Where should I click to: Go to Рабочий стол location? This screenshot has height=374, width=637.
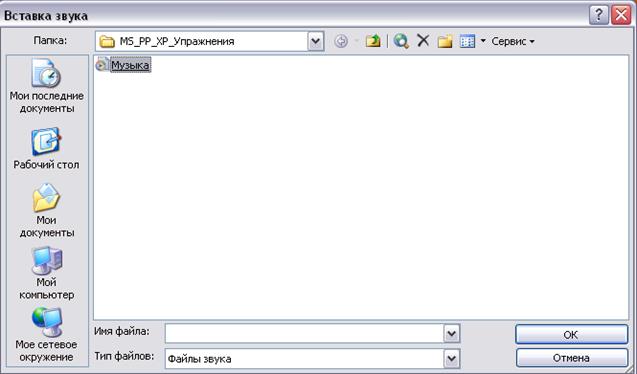[x=46, y=149]
